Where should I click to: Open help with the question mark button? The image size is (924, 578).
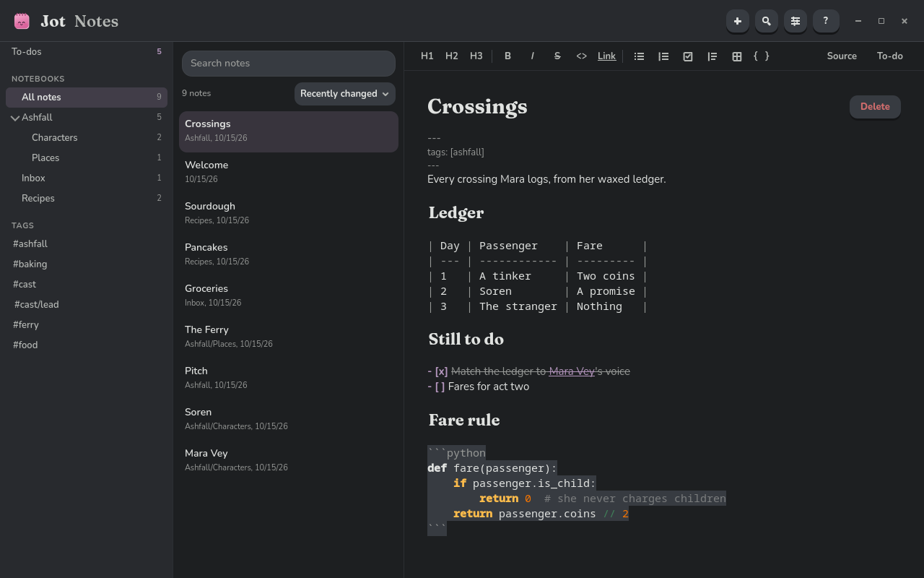[x=826, y=21]
